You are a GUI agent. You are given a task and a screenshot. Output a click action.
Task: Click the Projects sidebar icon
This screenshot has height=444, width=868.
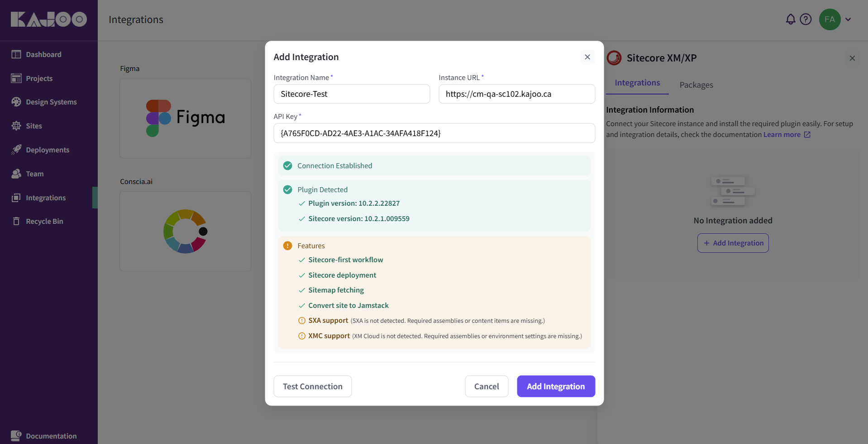coord(16,78)
